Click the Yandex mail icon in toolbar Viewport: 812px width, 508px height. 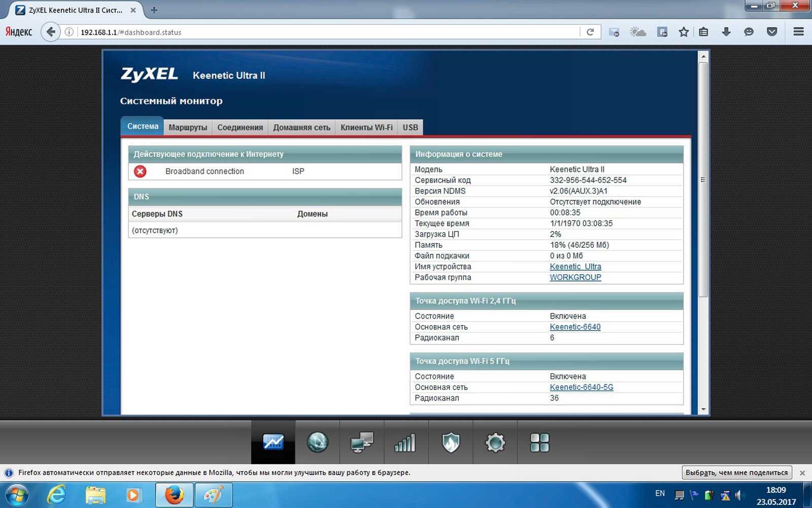614,32
